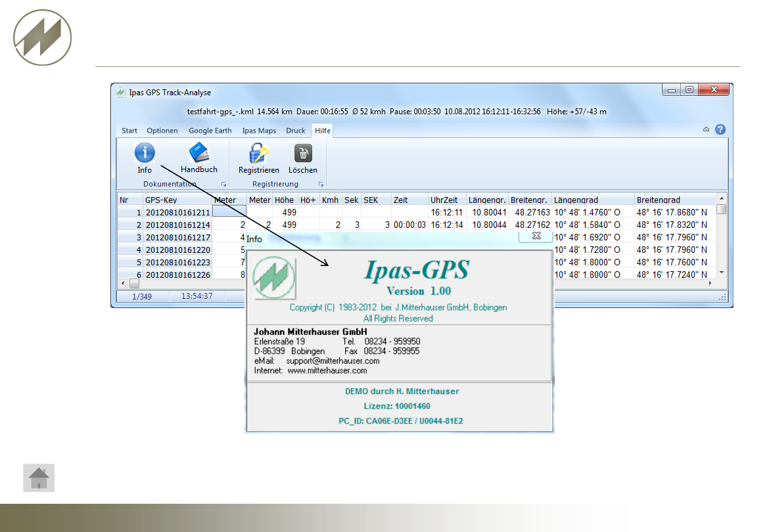This screenshot has height=532, width=769.
Task: Click the selected empty Meter cell in row 1
Action: (x=229, y=211)
